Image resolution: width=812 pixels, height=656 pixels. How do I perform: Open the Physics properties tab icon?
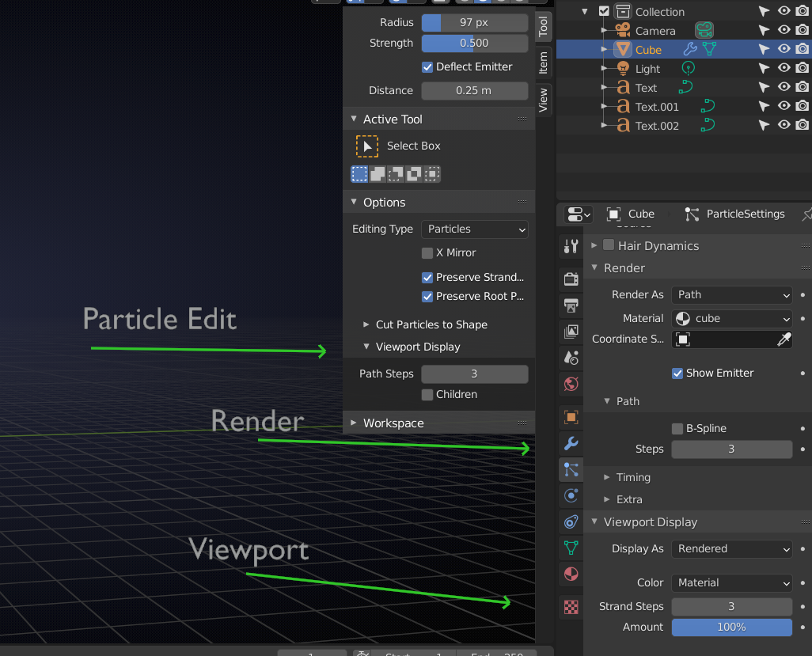(x=571, y=495)
